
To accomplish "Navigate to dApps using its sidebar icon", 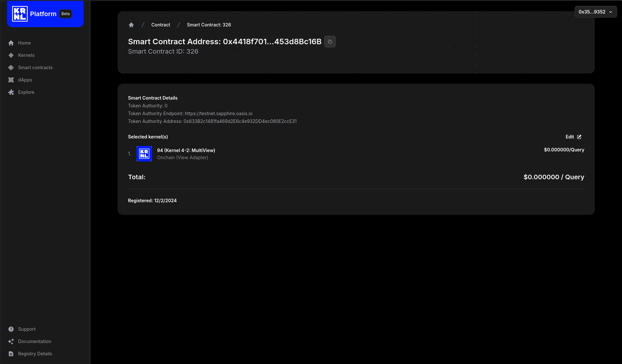I will tap(11, 80).
